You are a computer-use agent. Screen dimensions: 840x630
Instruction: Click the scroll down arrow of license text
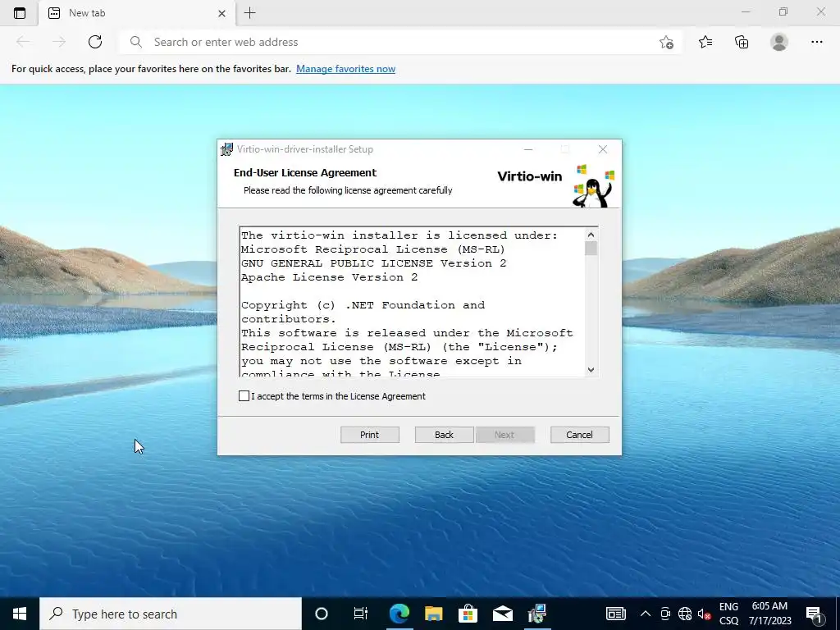pos(591,369)
